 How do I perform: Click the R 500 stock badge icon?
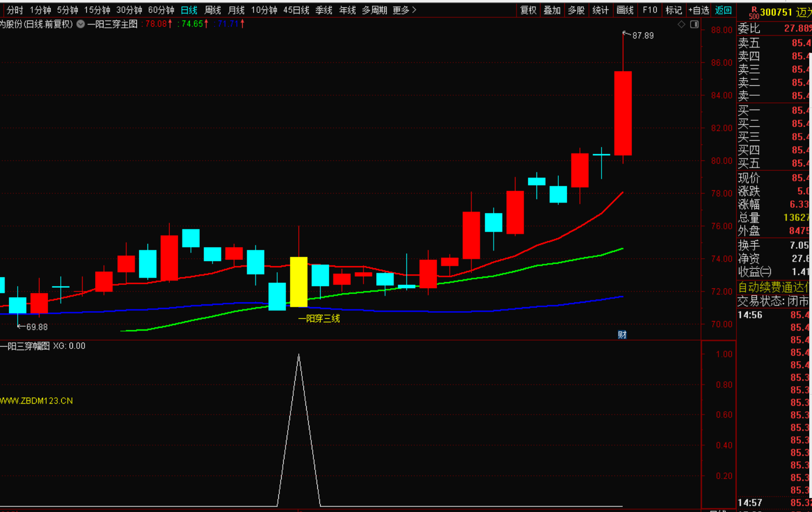[x=754, y=12]
